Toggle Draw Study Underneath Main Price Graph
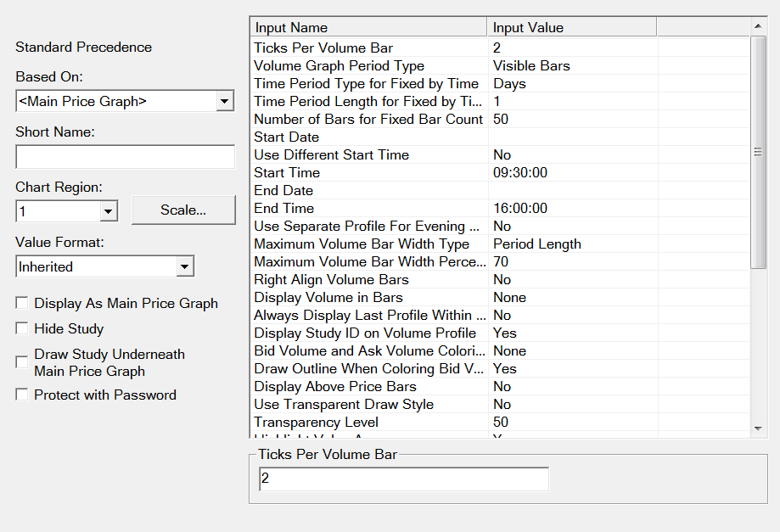Screen dimensions: 780x532 click(22, 362)
